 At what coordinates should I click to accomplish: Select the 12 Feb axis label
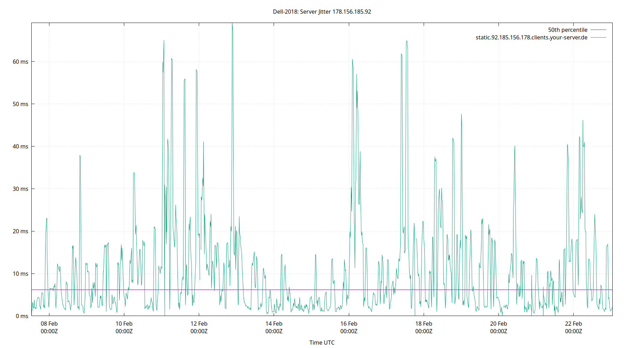click(199, 323)
